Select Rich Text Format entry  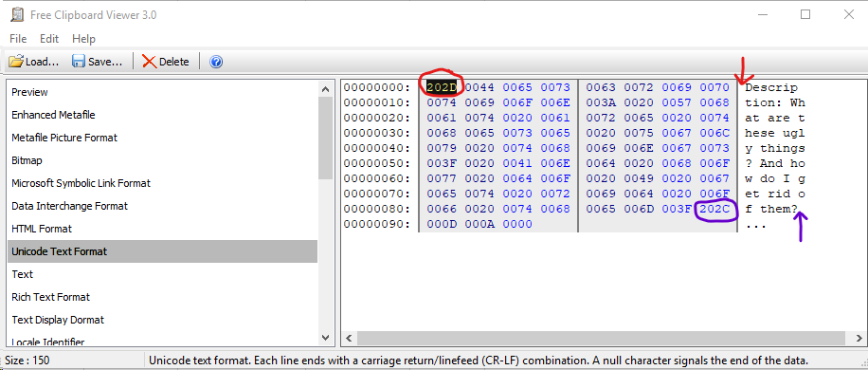(163, 296)
